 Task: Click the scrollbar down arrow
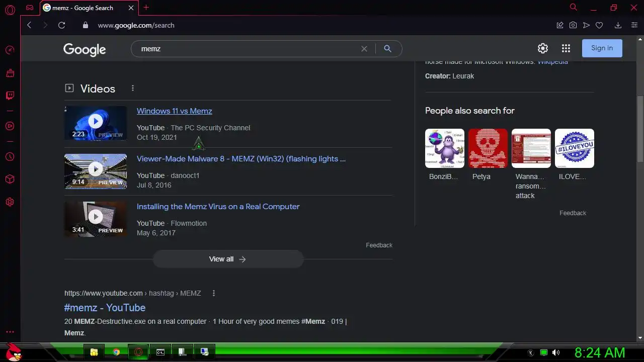[640, 338]
